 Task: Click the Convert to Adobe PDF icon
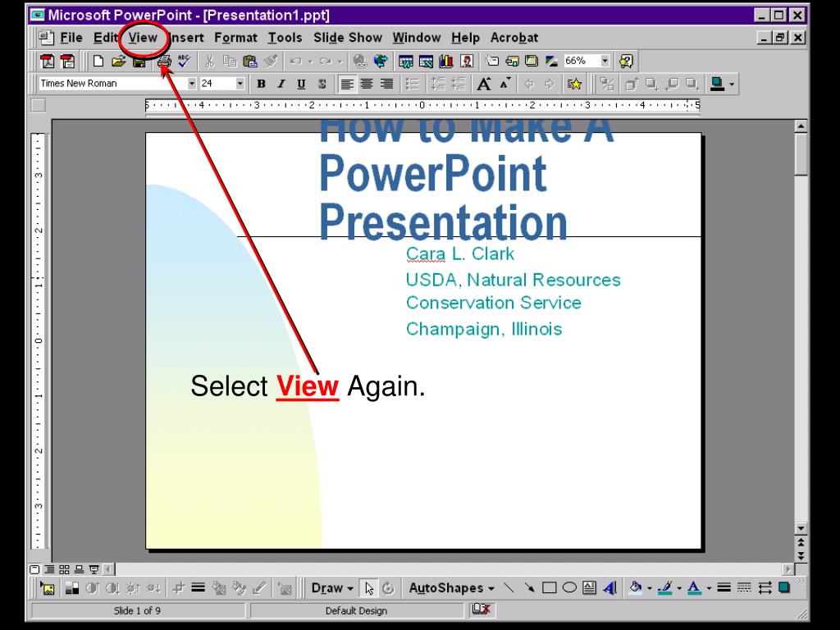(47, 61)
